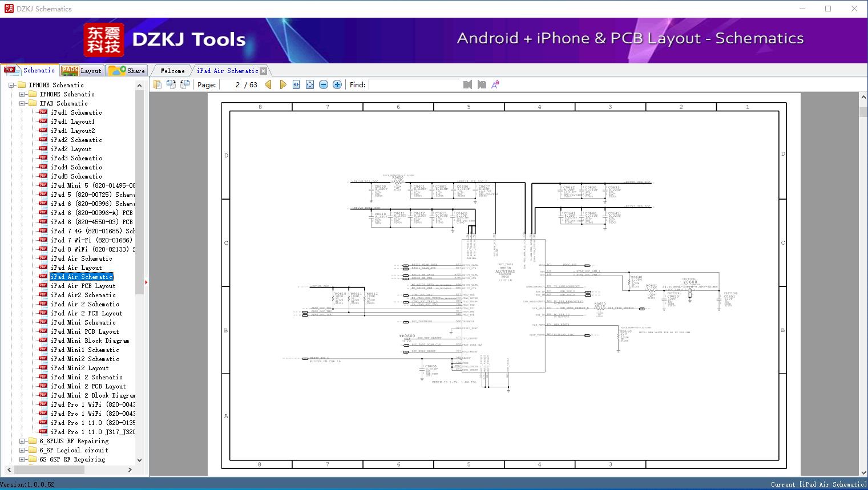Fit whole page in view
This screenshot has height=490, width=868.
point(310,84)
